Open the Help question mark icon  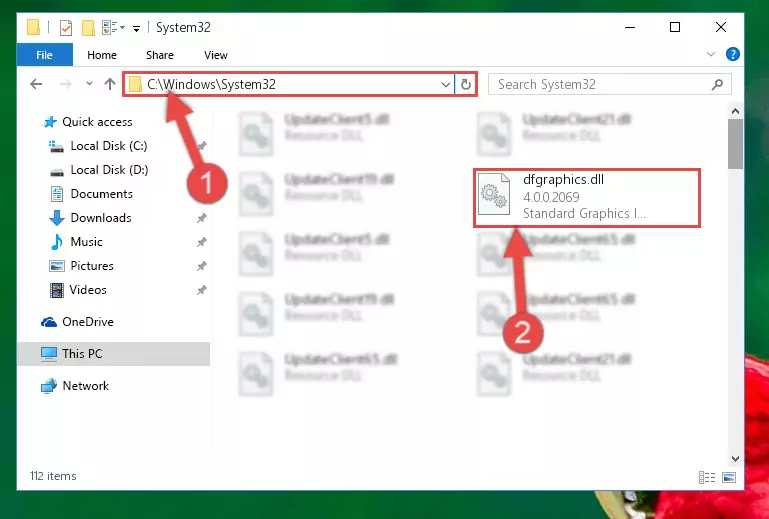click(x=733, y=54)
